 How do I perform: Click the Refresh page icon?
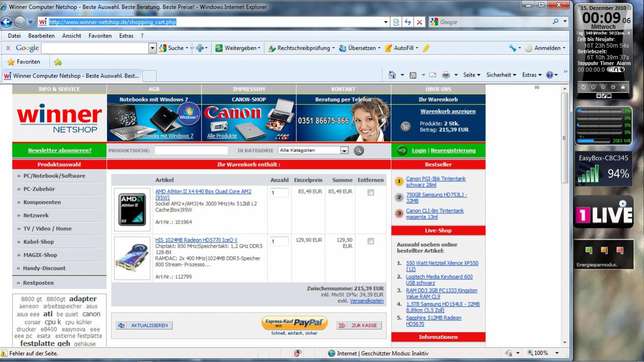pyautogui.click(x=408, y=22)
